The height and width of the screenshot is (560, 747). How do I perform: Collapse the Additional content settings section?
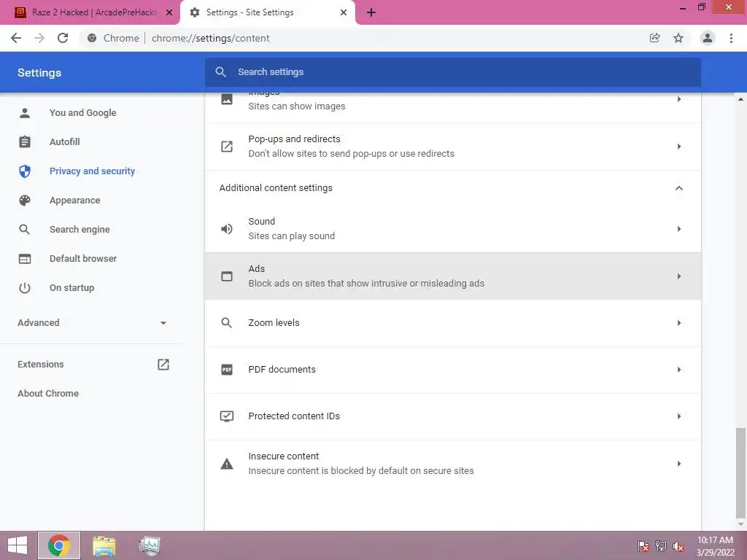(679, 188)
